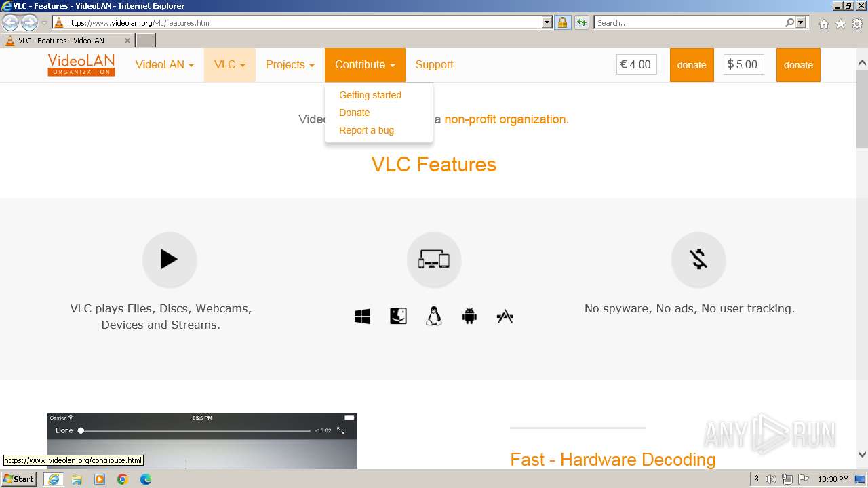The width and height of the screenshot is (868, 488).
Task: Close the VLC Features tab
Action: 127,41
